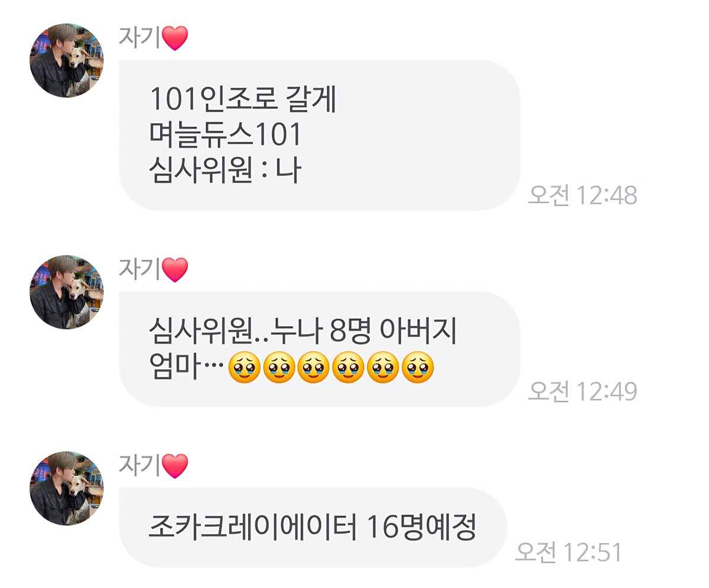Viewport: 709px width, 588px height.
Task: Click the 오전 12:49 timestamp
Action: [x=583, y=391]
